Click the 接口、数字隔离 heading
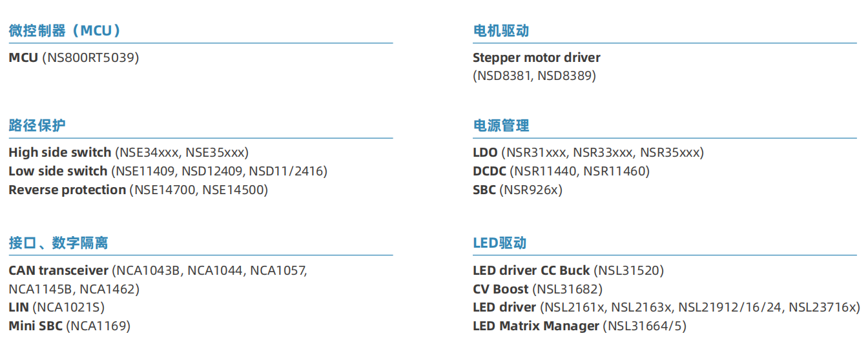The width and height of the screenshot is (868, 358). 58,243
